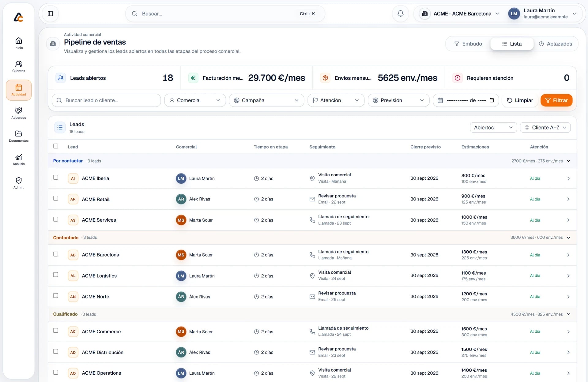Open calendar picker in date filter
588x382 pixels.
point(492,100)
